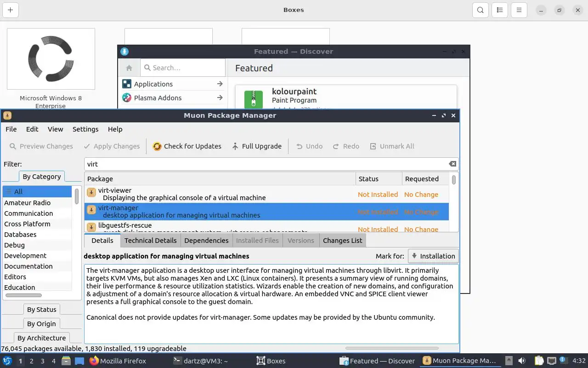Viewport: 588px width, 368px height.
Task: Select the Databases category
Action: pos(37,235)
